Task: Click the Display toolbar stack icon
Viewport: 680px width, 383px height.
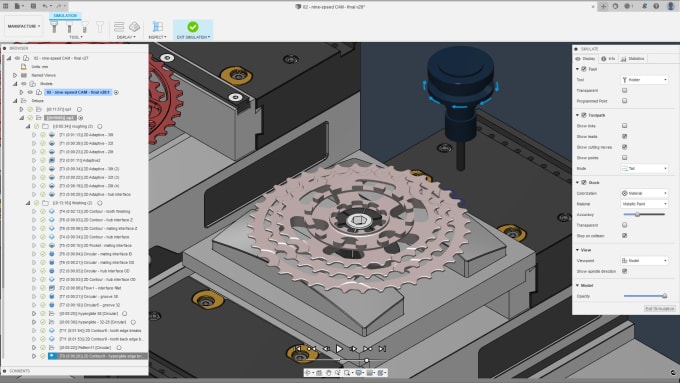Action: 119,26
